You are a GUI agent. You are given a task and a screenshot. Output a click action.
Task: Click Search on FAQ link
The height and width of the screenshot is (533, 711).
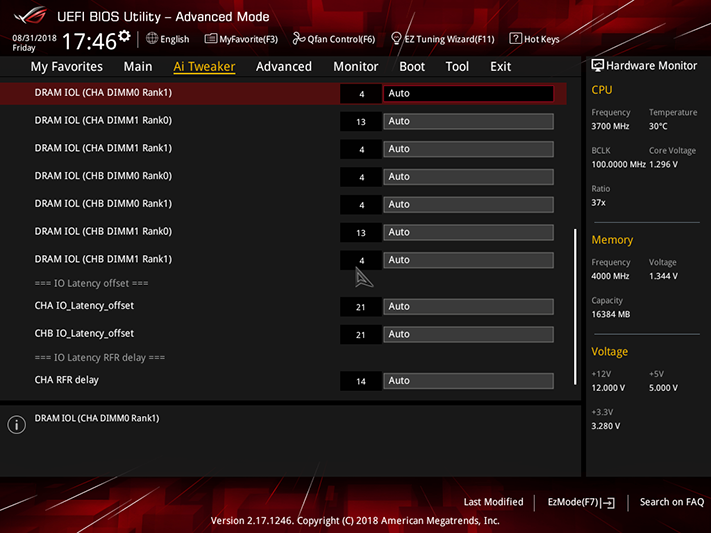(x=672, y=502)
